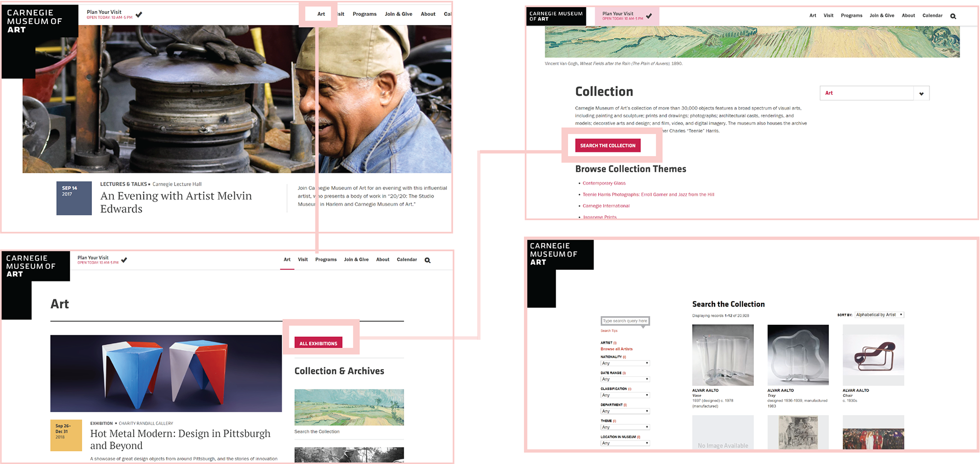Open the Calendar menu on the Collection page

click(932, 16)
